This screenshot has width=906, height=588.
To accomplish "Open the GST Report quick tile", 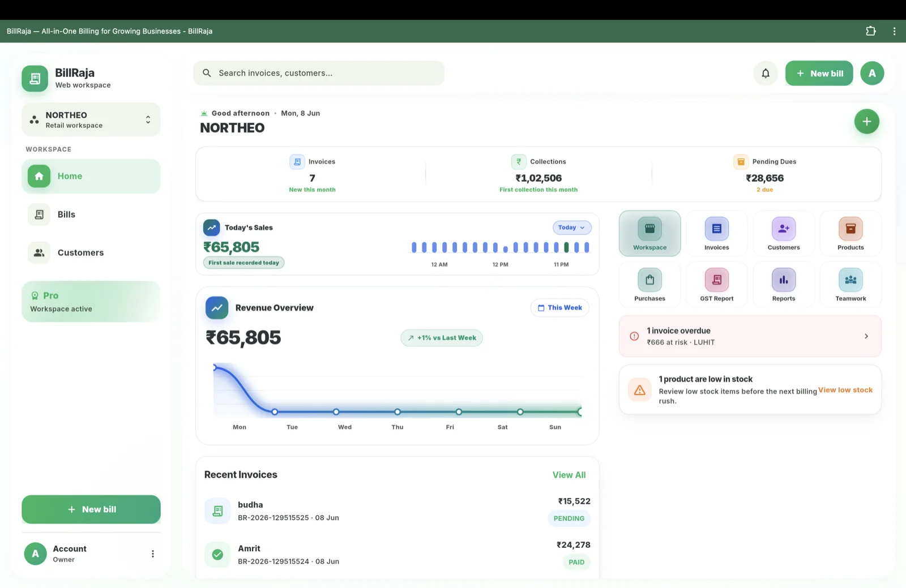I will [x=716, y=284].
